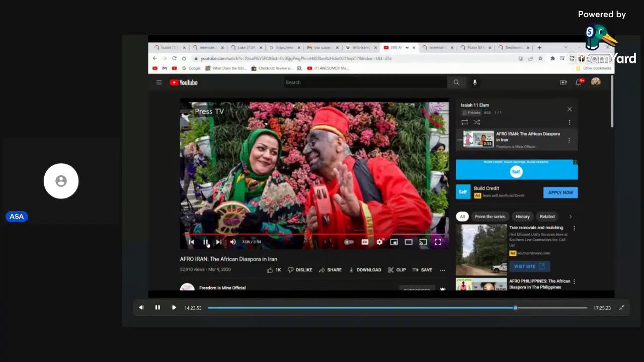Toggle closed captions CC button

click(365, 242)
